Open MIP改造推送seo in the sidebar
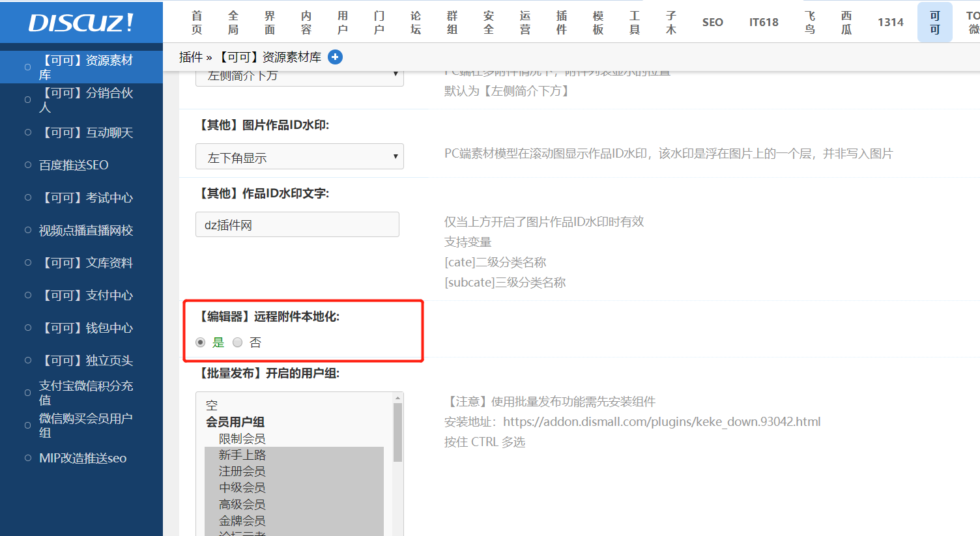The image size is (980, 536). [81, 458]
